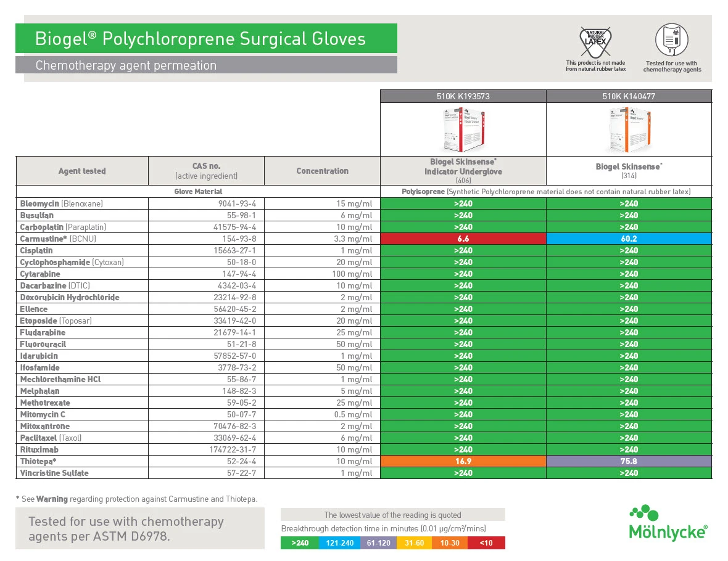
Task: Select the Idarubicin agent name
Action: [39, 356]
